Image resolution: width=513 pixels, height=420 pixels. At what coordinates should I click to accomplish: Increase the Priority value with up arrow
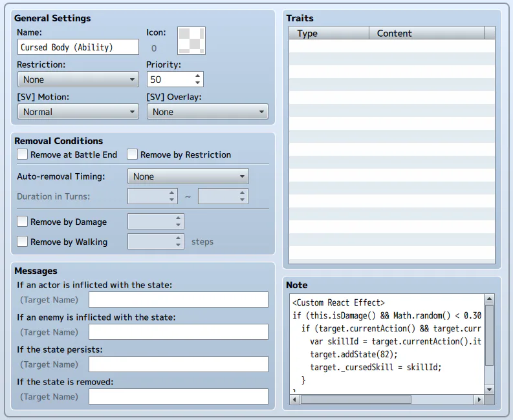(x=198, y=76)
